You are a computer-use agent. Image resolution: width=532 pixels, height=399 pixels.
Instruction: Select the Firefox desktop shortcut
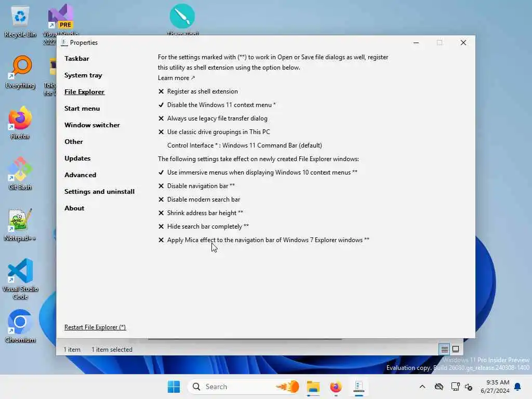(x=20, y=123)
